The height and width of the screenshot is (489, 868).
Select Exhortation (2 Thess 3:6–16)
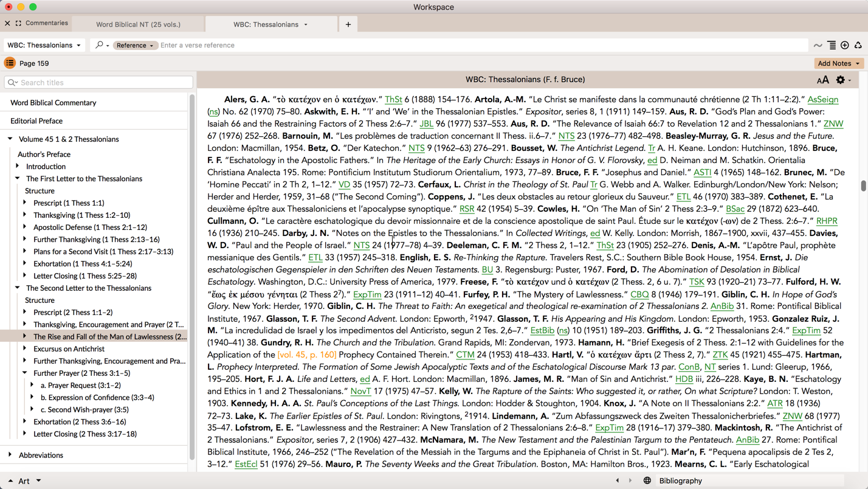point(80,422)
